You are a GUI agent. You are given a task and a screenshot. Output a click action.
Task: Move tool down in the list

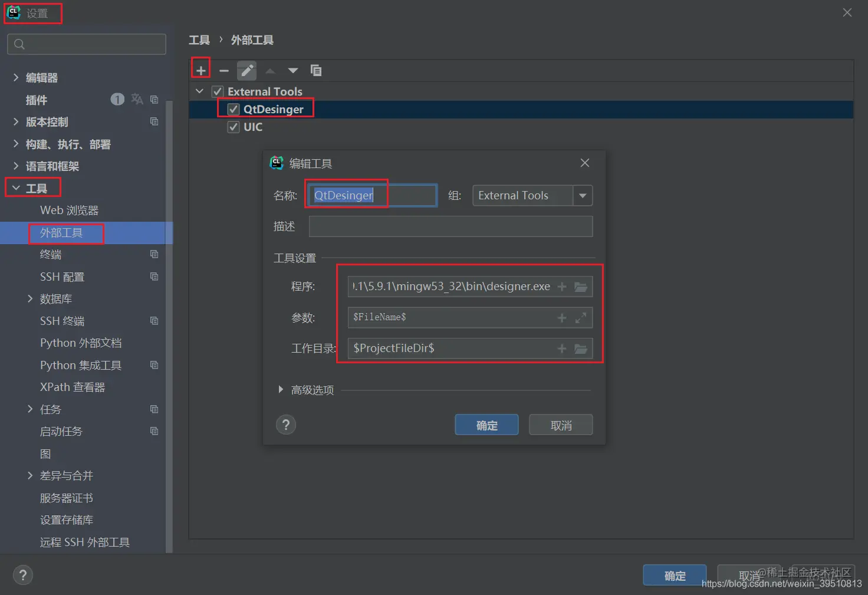pyautogui.click(x=293, y=71)
